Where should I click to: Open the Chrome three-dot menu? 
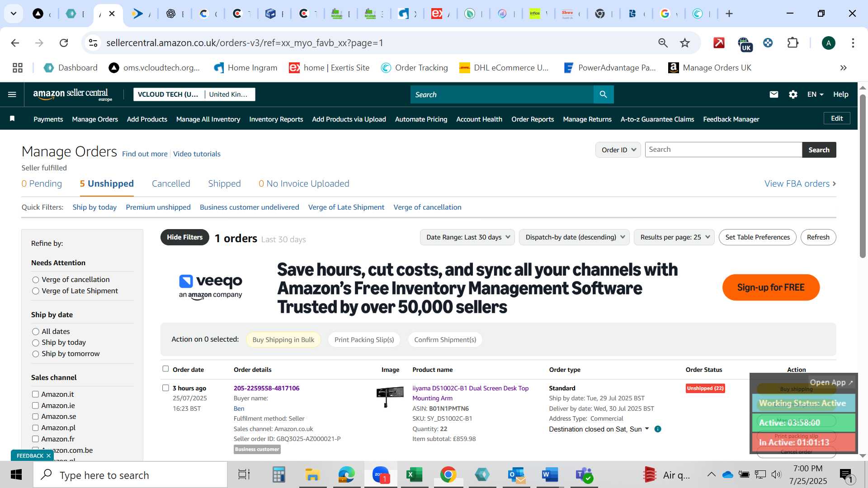(853, 43)
